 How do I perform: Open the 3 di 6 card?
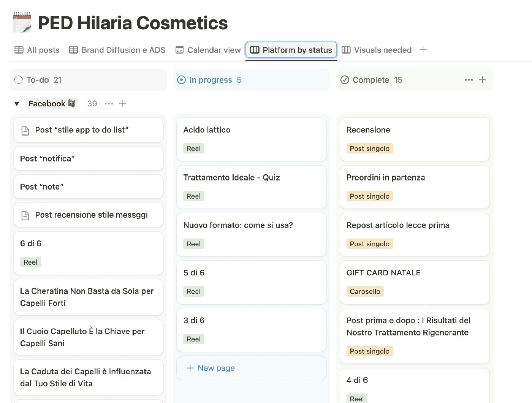tap(252, 330)
